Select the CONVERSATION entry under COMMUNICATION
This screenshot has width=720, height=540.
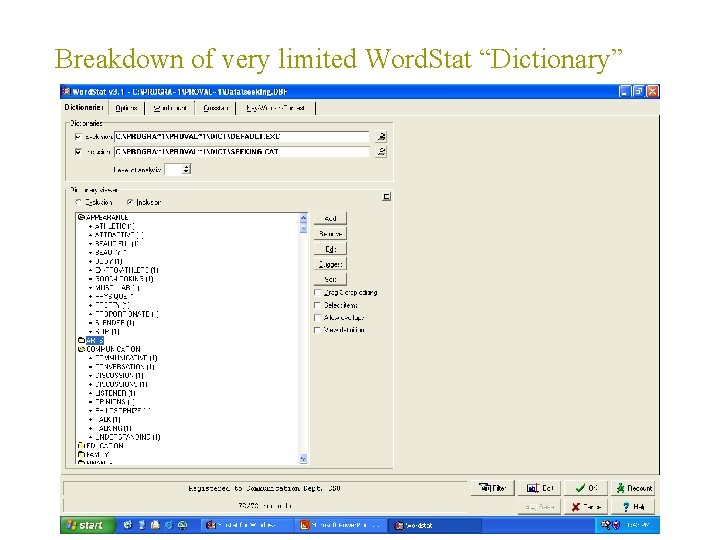point(124,366)
